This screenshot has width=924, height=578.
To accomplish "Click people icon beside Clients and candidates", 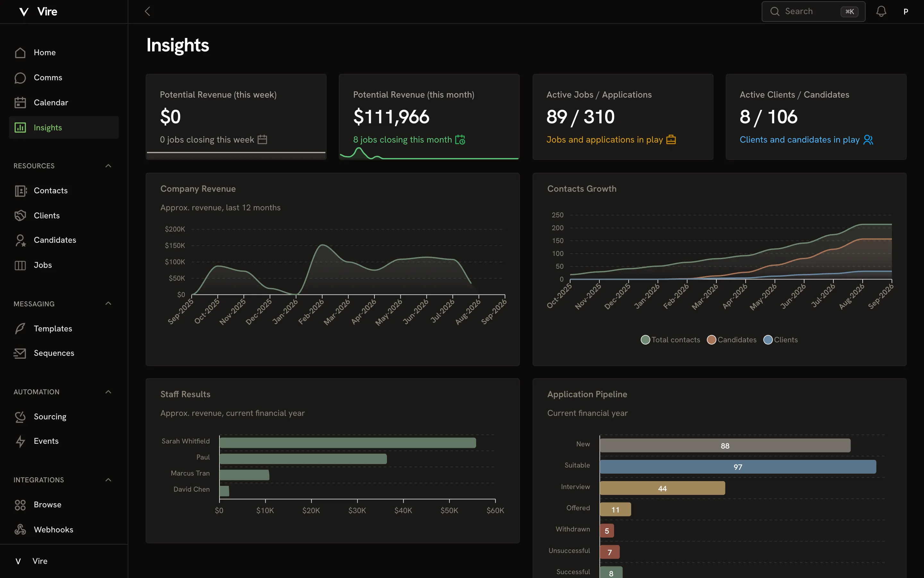I will (x=868, y=140).
